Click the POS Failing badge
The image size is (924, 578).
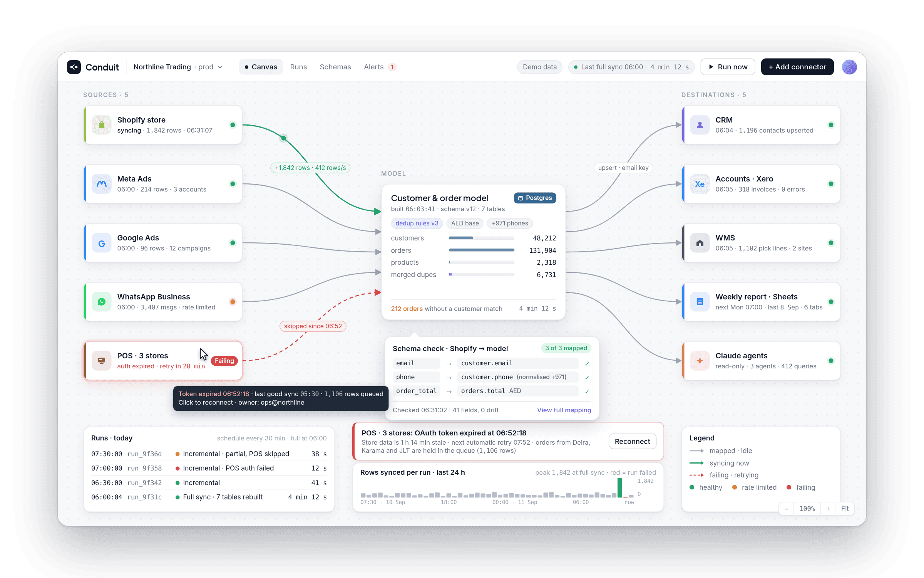click(x=224, y=361)
